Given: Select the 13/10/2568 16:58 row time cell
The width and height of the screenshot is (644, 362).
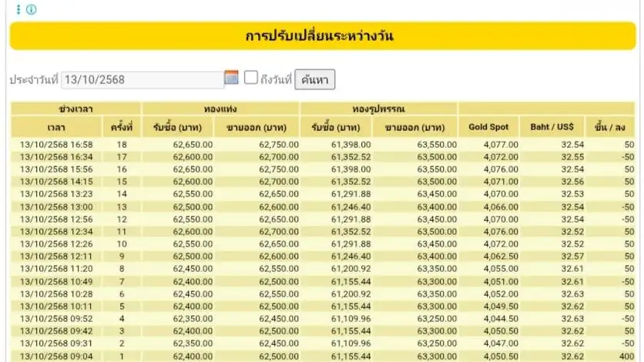Looking at the screenshot, I should (55, 145).
